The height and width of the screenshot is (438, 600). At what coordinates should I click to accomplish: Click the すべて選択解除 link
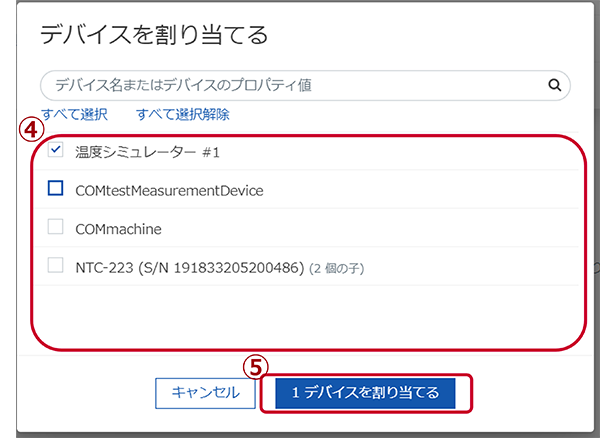pos(183,114)
